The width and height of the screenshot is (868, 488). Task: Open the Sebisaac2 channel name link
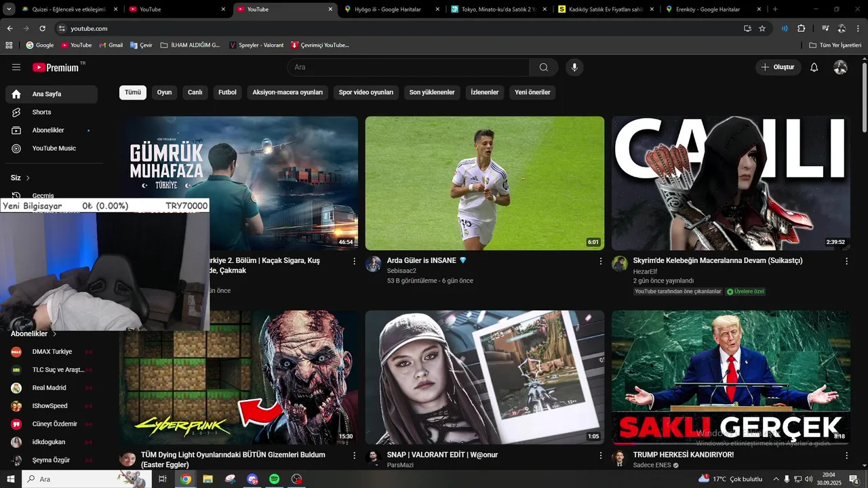pyautogui.click(x=401, y=271)
